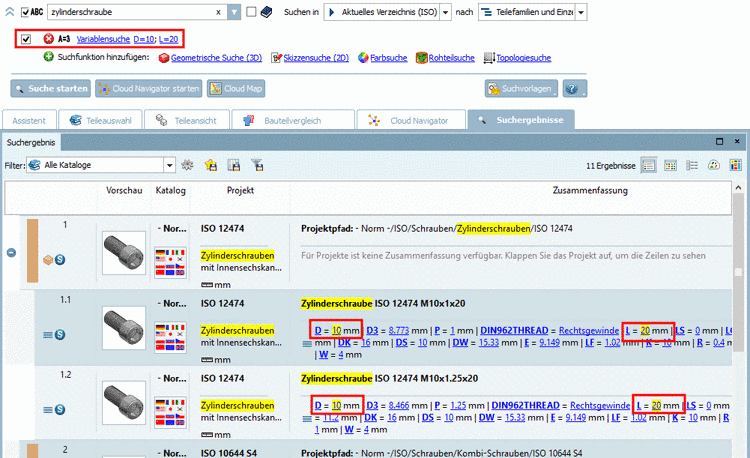Click the D=10 variable link
This screenshot has width=750, height=458.
144,39
